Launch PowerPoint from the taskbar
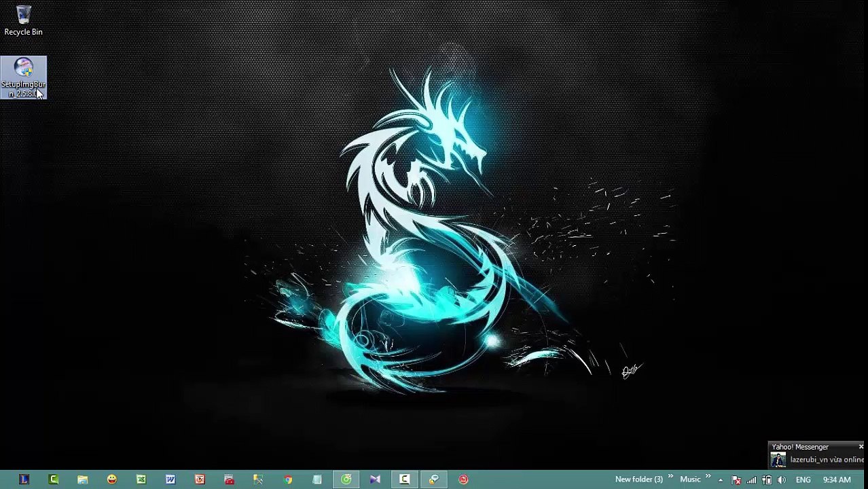 coord(200,479)
